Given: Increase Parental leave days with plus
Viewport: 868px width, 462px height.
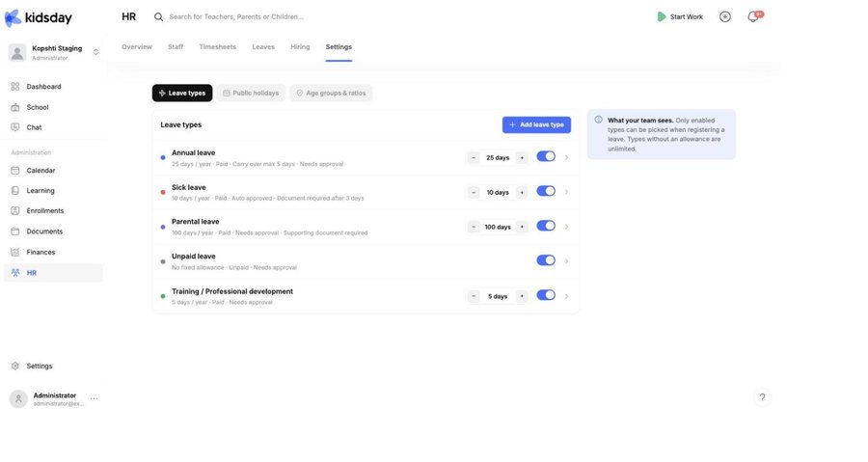Looking at the screenshot, I should pos(522,227).
